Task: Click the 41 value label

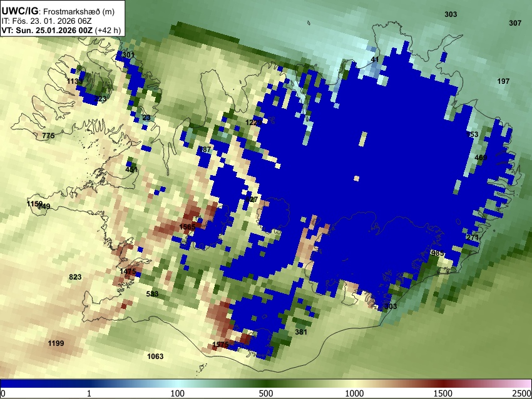Action: (375, 59)
